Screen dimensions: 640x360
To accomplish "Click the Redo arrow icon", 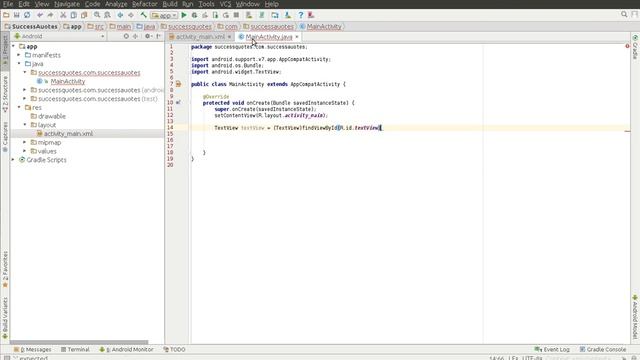I will [50, 15].
